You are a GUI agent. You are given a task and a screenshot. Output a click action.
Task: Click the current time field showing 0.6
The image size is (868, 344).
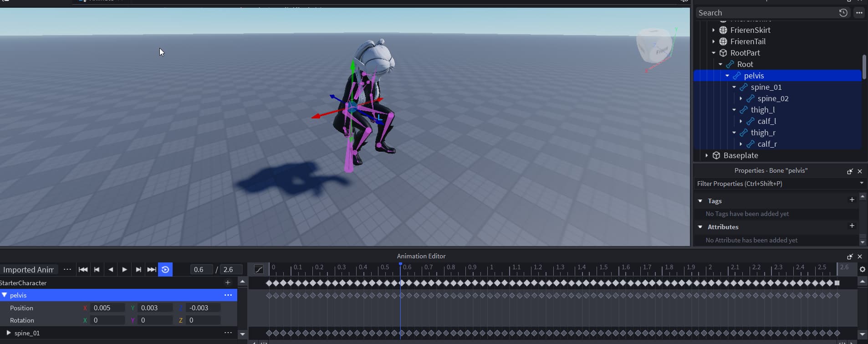(201, 270)
